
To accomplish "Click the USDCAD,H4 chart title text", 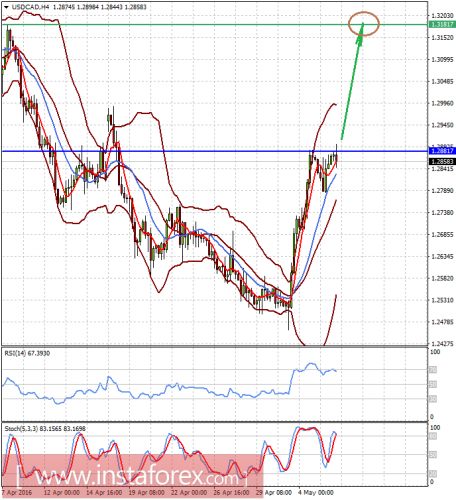I will tap(30, 7).
